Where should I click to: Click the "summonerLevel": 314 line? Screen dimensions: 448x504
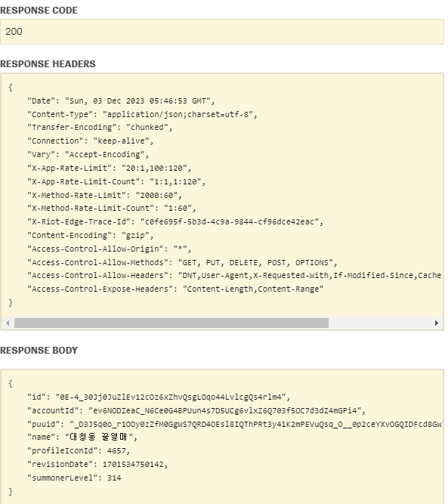tap(74, 478)
